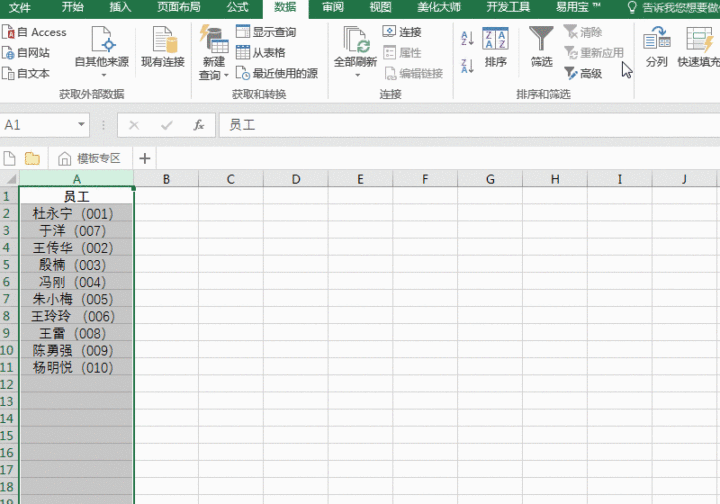
Task: Open existing connections (现有连接)
Action: tap(163, 47)
